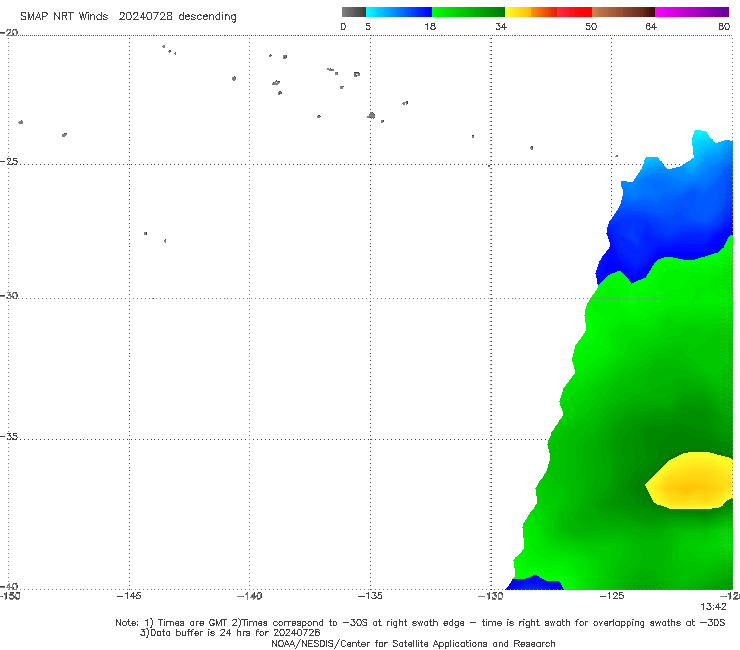Viewport: 740px width, 650px height.
Task: Click the latitude axis label "-35"
Action: click(x=9, y=437)
